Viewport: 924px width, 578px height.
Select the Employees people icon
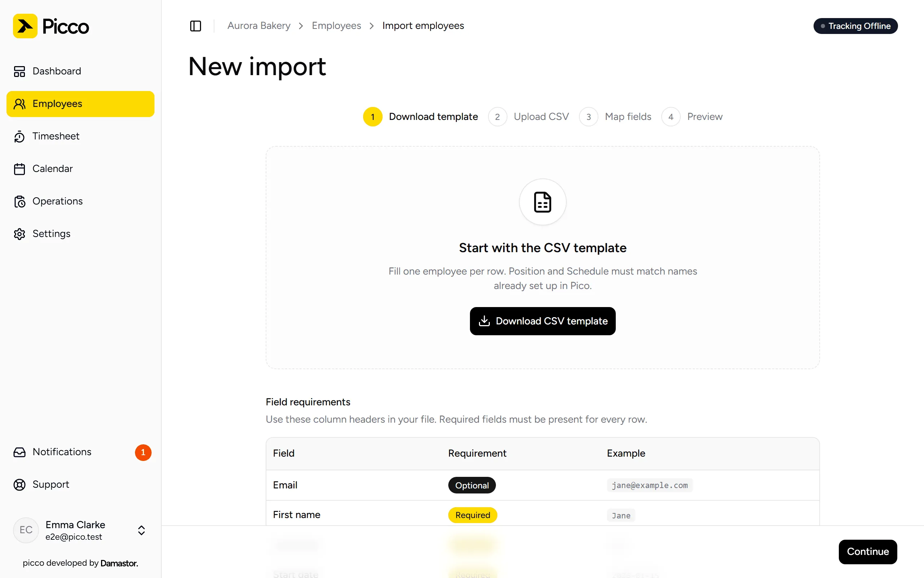point(19,104)
